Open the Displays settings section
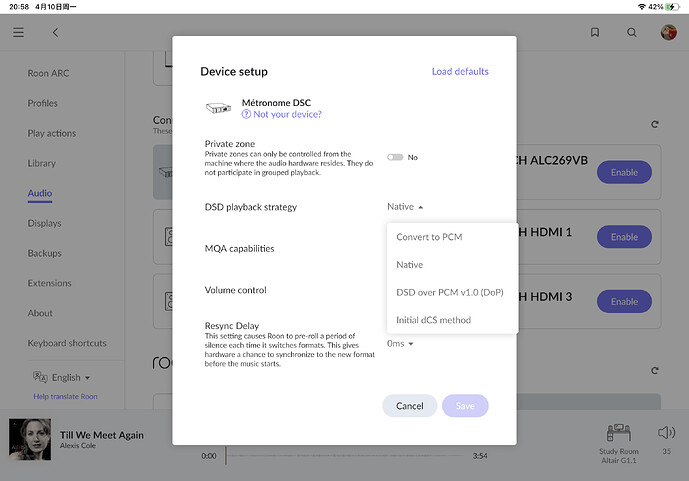689x481 pixels. 44,223
